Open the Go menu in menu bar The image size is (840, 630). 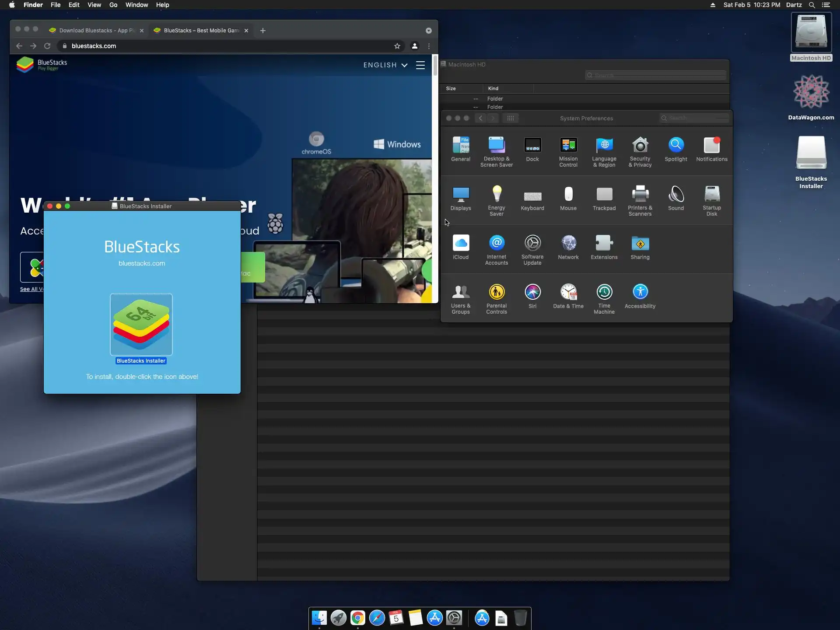113,5
